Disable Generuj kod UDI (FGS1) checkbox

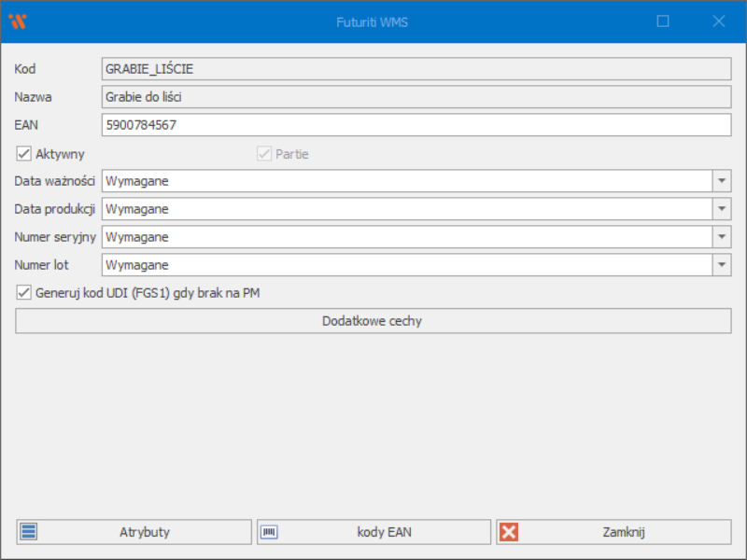23,293
